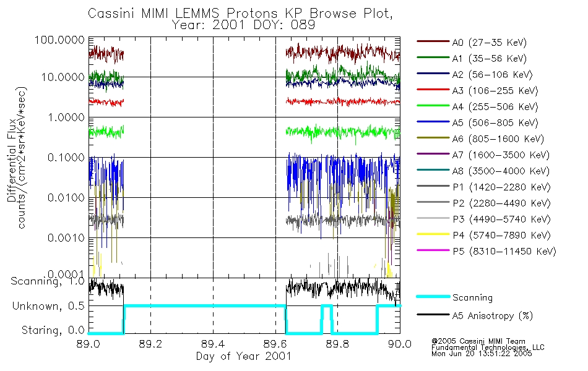
Task: Click the A0 (27-35 KeV) legend label
Action: [490, 42]
